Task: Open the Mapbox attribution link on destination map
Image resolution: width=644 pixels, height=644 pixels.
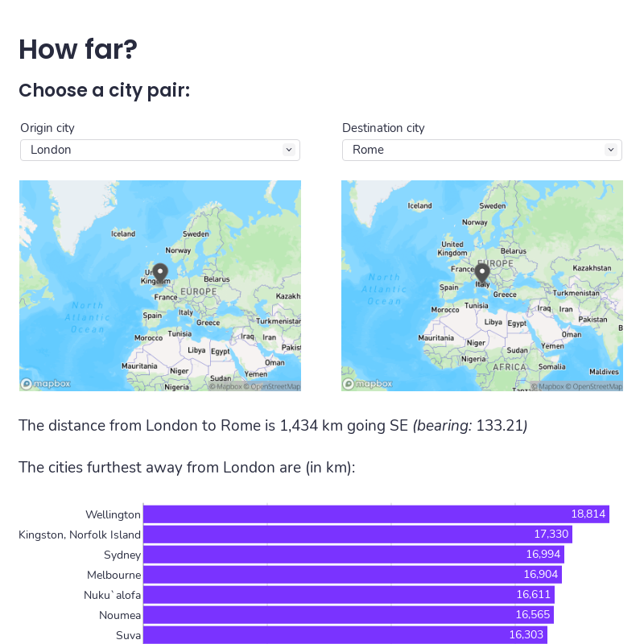Action: pos(547,386)
